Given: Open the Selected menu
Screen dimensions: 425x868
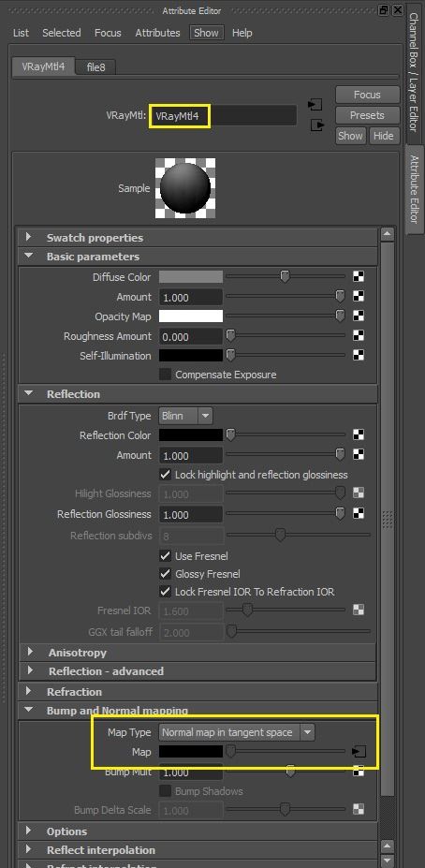Looking at the screenshot, I should coord(62,33).
